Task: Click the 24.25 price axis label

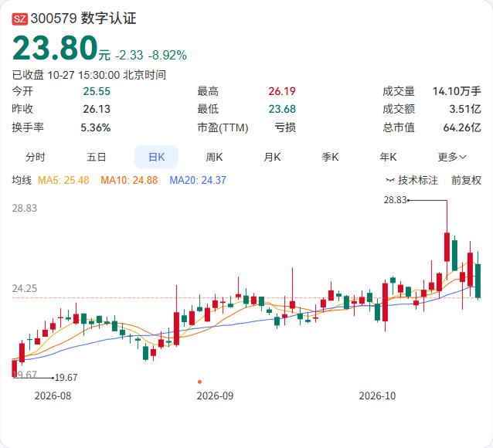Action: tap(25, 288)
